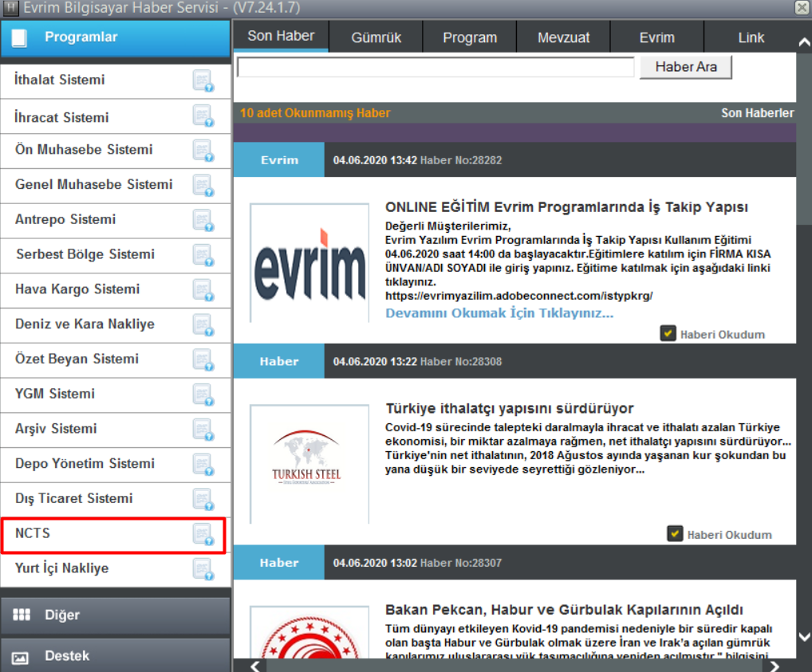Click the info icon beside Özet Beyan Sistemi
The height and width of the screenshot is (672, 812).
click(x=203, y=360)
